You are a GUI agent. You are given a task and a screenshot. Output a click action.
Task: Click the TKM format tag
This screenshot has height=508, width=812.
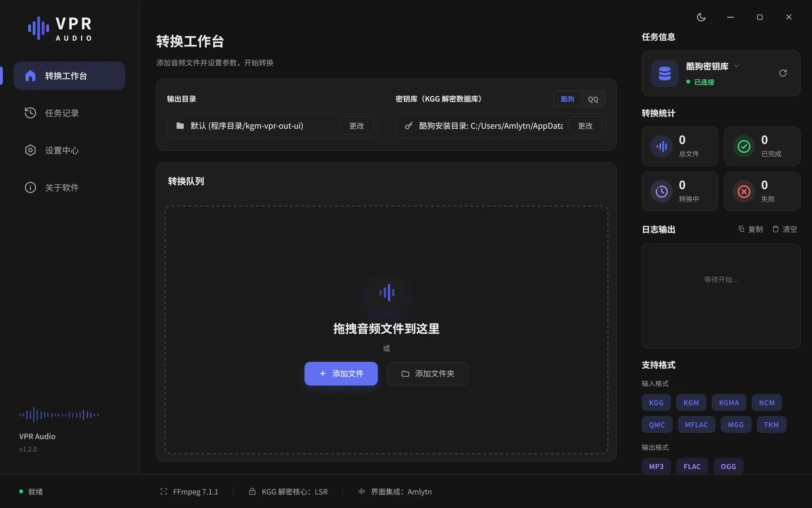pos(771,424)
